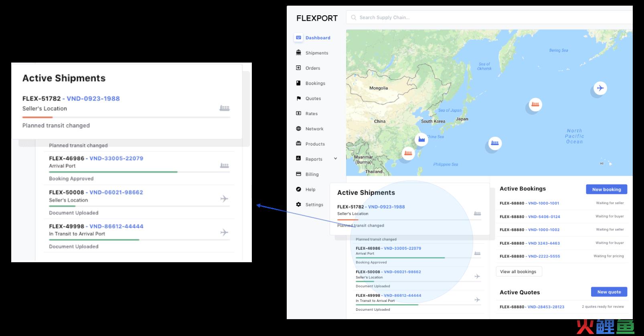Open link VND-1000-1001 in Active Bookings
The width and height of the screenshot is (644, 336).
click(543, 203)
